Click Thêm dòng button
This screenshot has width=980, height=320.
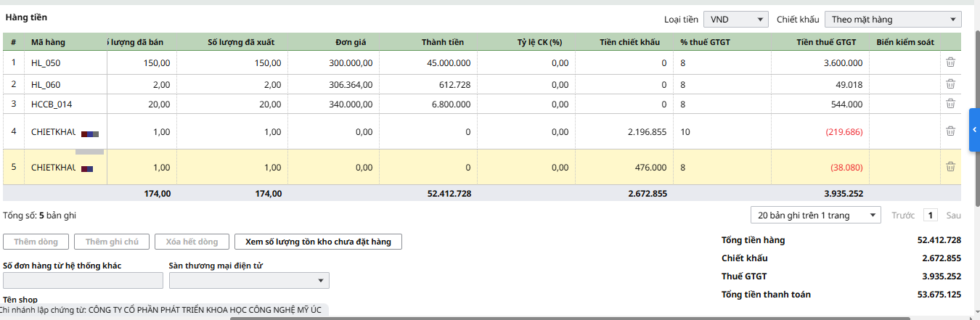coord(36,242)
